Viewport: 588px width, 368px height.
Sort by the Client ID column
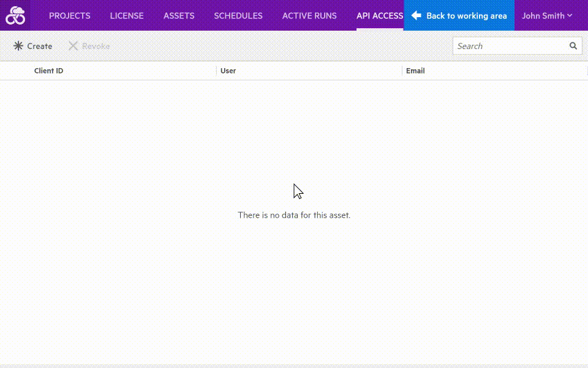[49, 71]
